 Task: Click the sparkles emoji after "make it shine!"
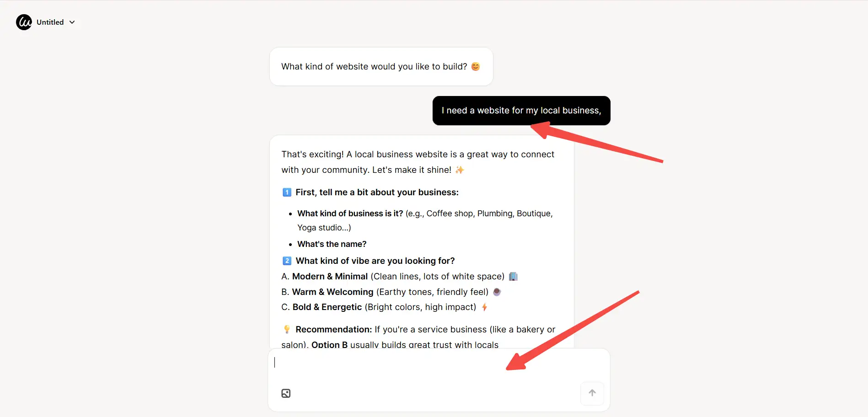tap(460, 170)
